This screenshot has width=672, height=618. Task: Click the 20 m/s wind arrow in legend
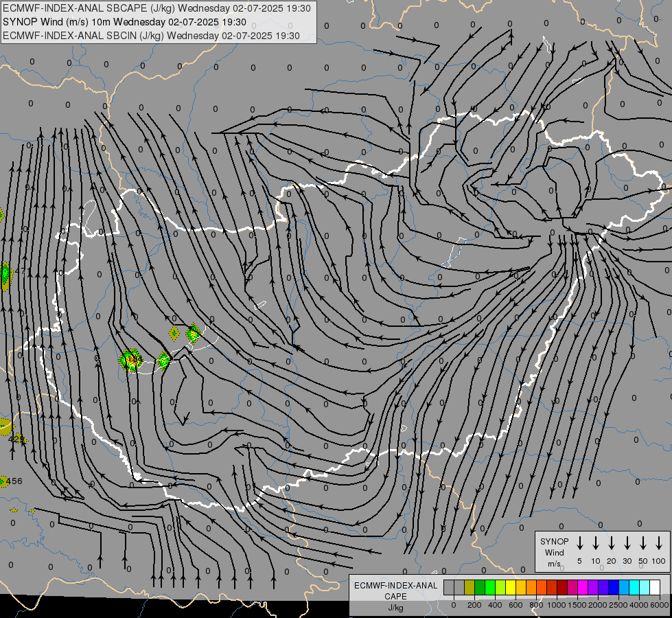click(x=611, y=543)
